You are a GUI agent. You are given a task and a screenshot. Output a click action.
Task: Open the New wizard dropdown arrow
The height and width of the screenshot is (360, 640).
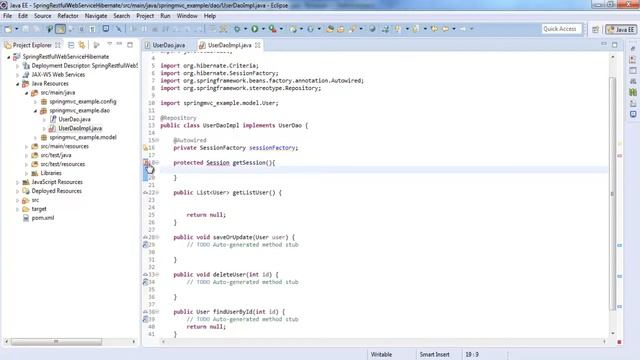click(x=16, y=29)
